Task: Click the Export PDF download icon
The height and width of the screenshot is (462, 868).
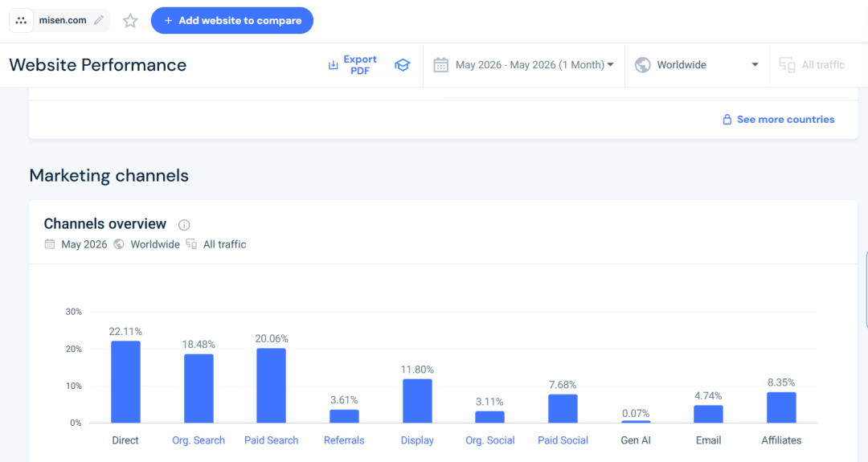Action: coord(333,65)
